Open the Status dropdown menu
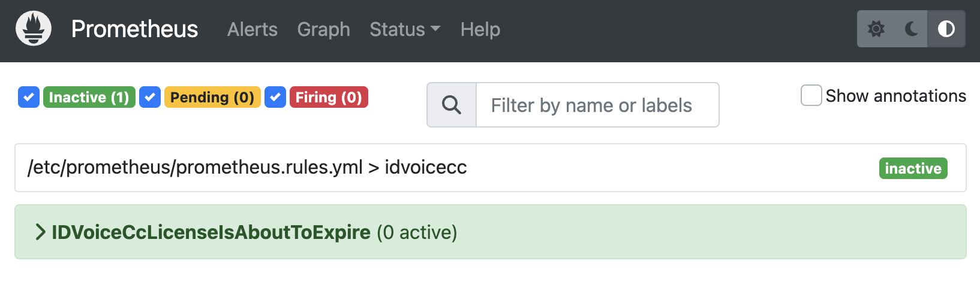 pos(405,29)
